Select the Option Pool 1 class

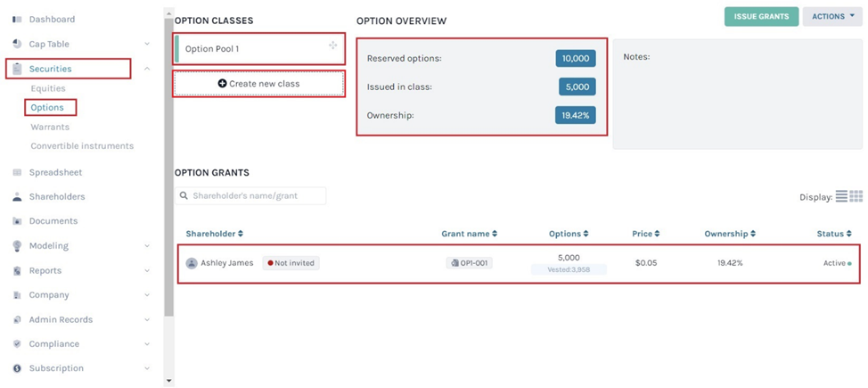tap(259, 49)
